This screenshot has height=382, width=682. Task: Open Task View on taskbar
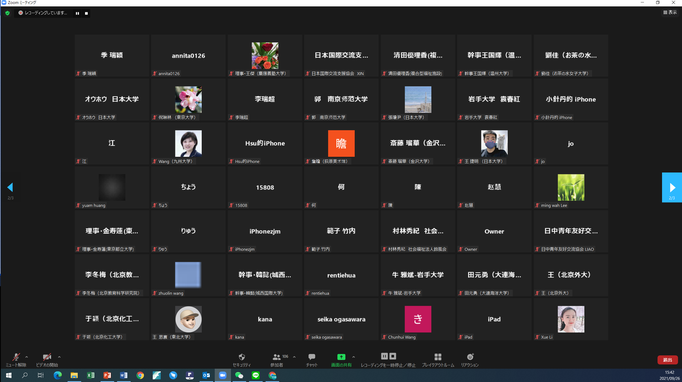pos(41,375)
